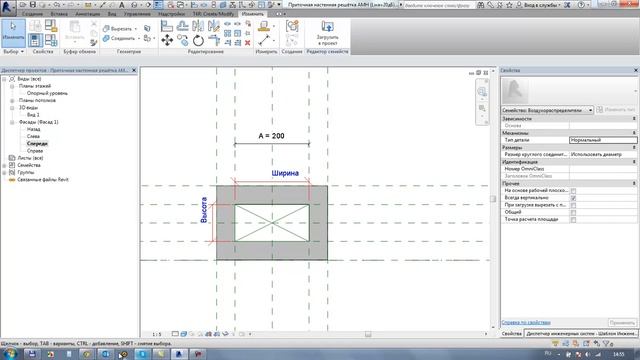Open the Создание ribbon tab

click(32, 14)
